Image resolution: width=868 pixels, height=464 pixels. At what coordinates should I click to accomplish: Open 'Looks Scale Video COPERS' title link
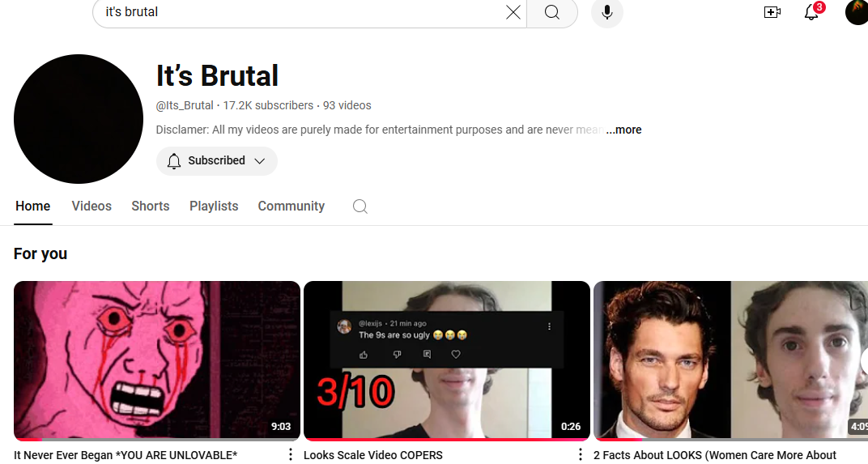[x=373, y=455]
